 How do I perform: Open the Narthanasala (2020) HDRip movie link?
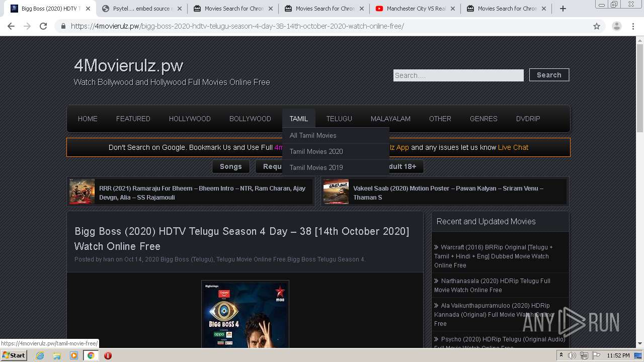492,286
